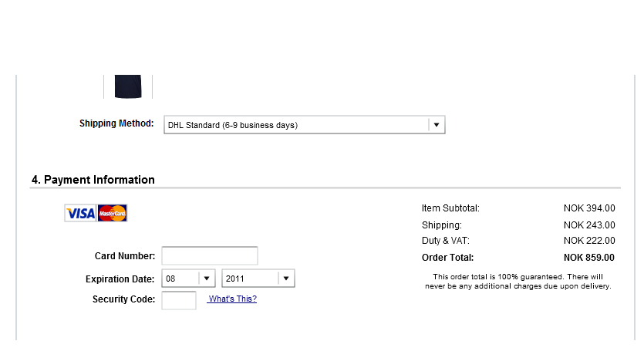
Task: Click the Shipping Method label
Action: coord(116,123)
